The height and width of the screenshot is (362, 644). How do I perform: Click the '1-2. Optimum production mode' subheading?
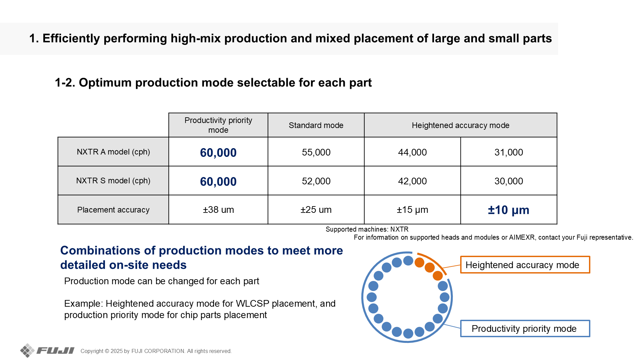pyautogui.click(x=213, y=82)
